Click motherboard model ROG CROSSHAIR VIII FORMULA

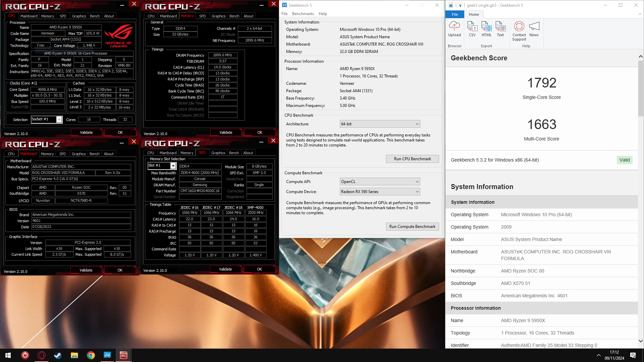tap(63, 173)
